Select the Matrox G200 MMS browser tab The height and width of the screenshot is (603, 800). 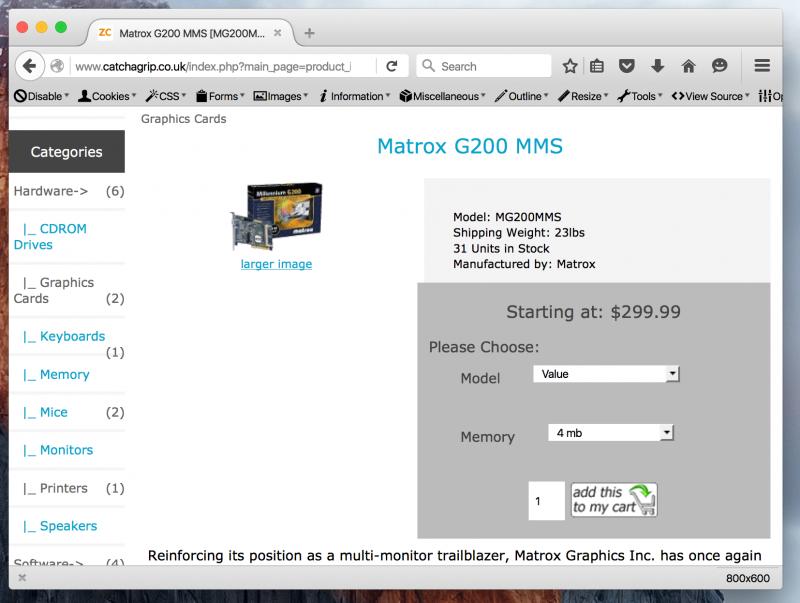point(191,33)
